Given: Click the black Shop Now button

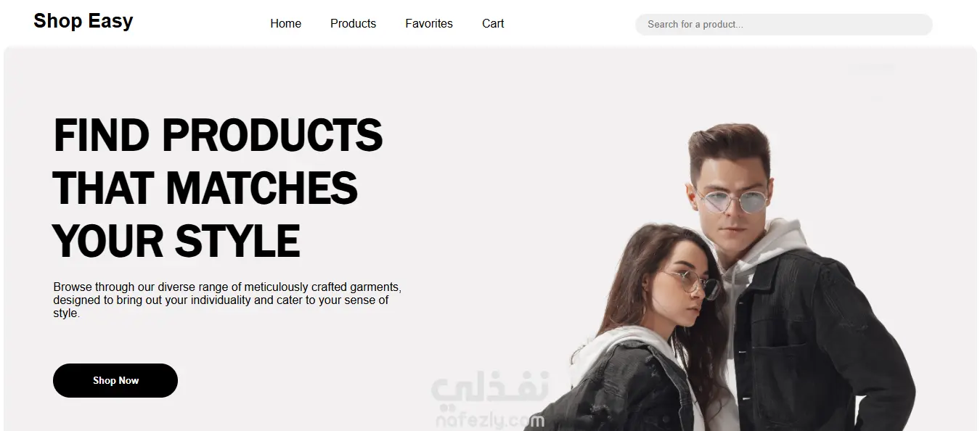Looking at the screenshot, I should pyautogui.click(x=115, y=380).
